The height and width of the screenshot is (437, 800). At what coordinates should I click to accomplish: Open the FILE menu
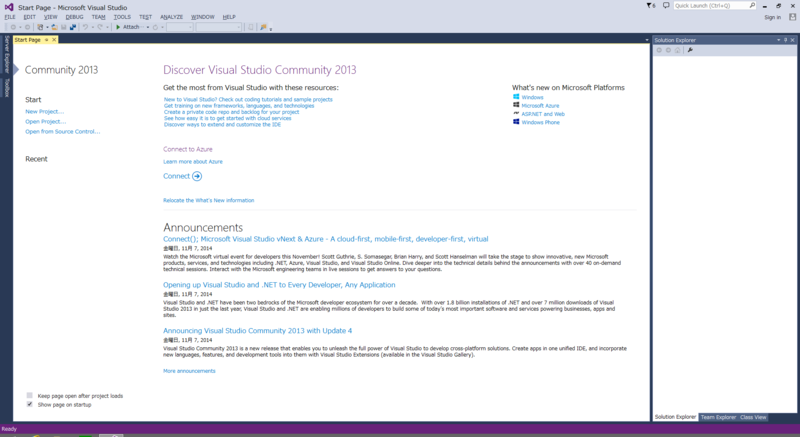[x=10, y=17]
